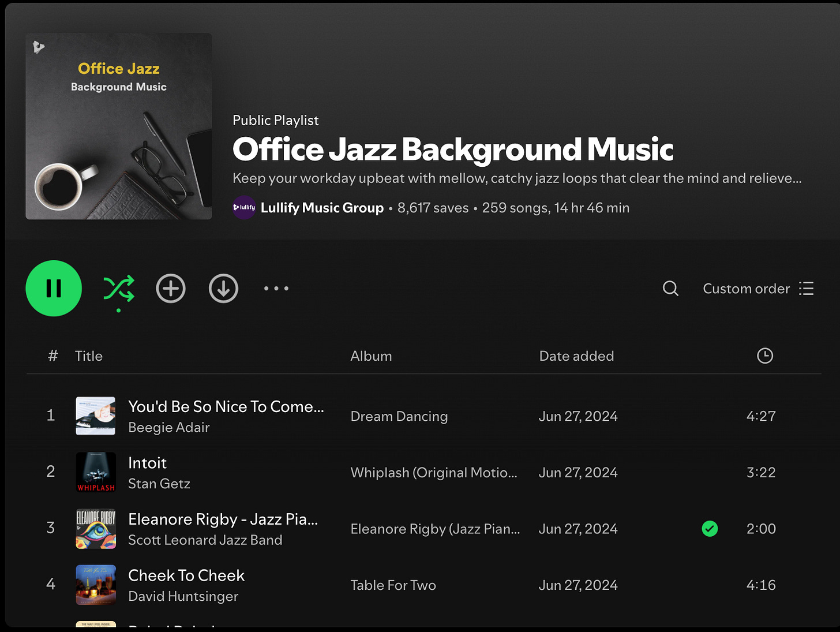Image resolution: width=840 pixels, height=632 pixels.
Task: Sort by the Title column header
Action: tap(89, 356)
